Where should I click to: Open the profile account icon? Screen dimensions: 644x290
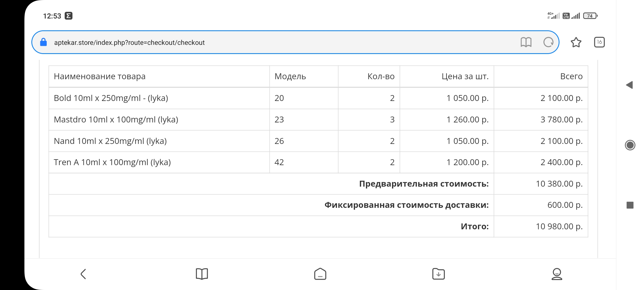point(557,274)
